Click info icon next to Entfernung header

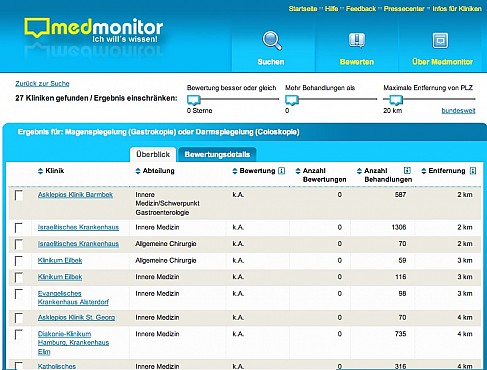473,171
